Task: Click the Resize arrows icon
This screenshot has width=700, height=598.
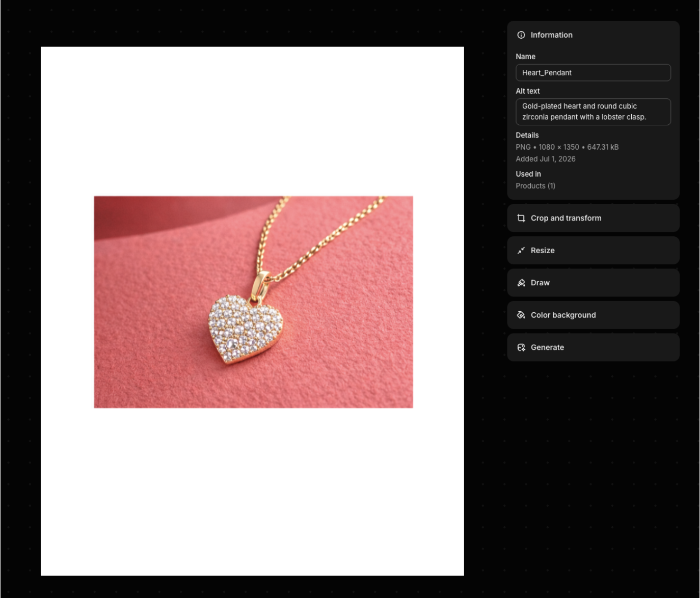Action: [521, 250]
